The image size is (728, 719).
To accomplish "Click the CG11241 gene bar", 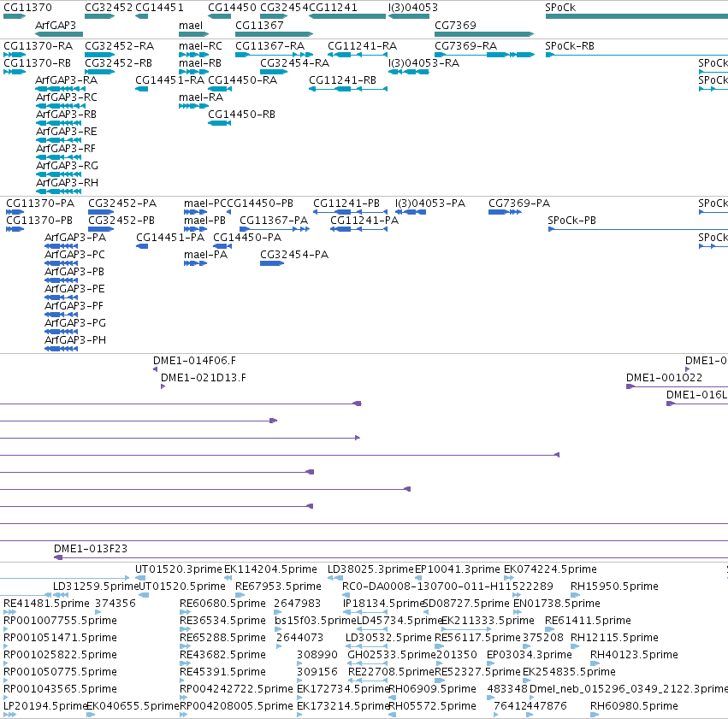I will (347, 16).
